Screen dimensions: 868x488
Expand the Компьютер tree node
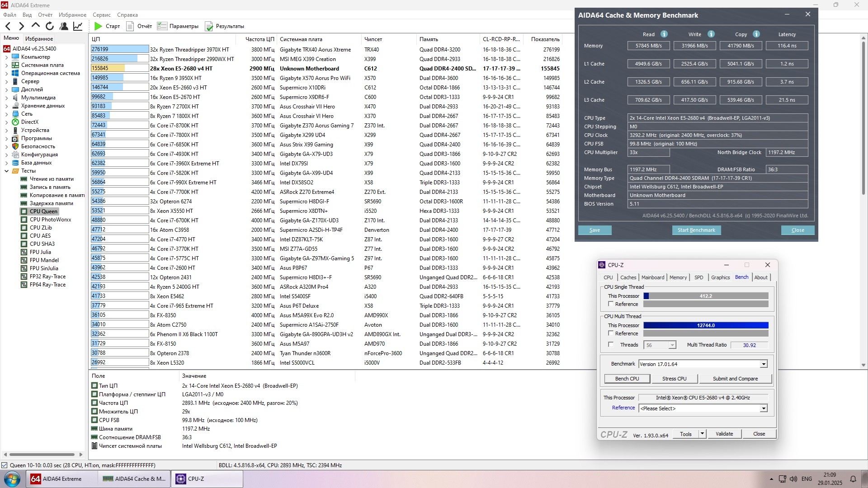click(x=6, y=57)
